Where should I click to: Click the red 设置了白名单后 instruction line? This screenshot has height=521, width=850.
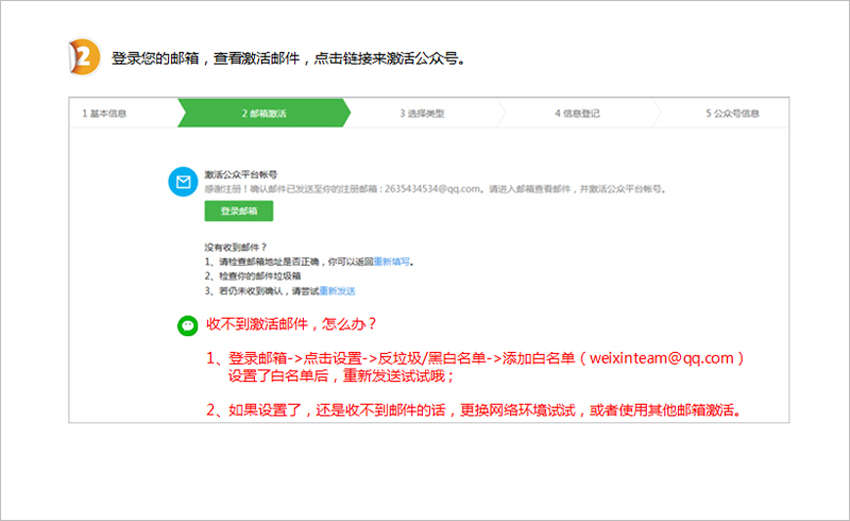pyautogui.click(x=341, y=376)
